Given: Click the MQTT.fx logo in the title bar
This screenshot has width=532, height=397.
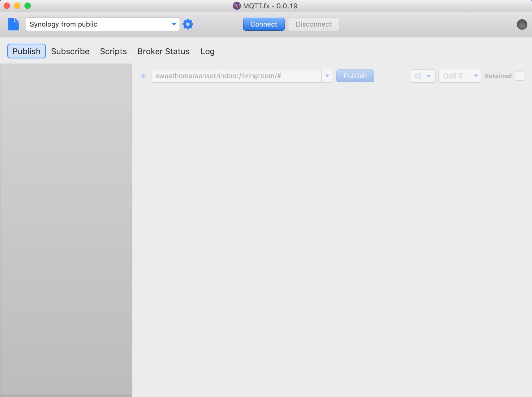Looking at the screenshot, I should pyautogui.click(x=236, y=6).
